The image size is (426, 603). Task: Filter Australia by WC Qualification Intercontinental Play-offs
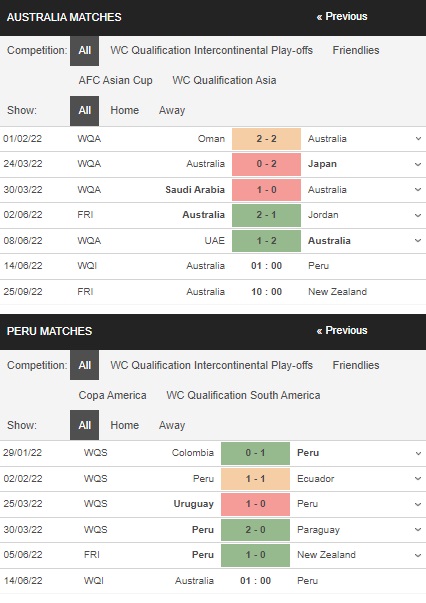211,50
